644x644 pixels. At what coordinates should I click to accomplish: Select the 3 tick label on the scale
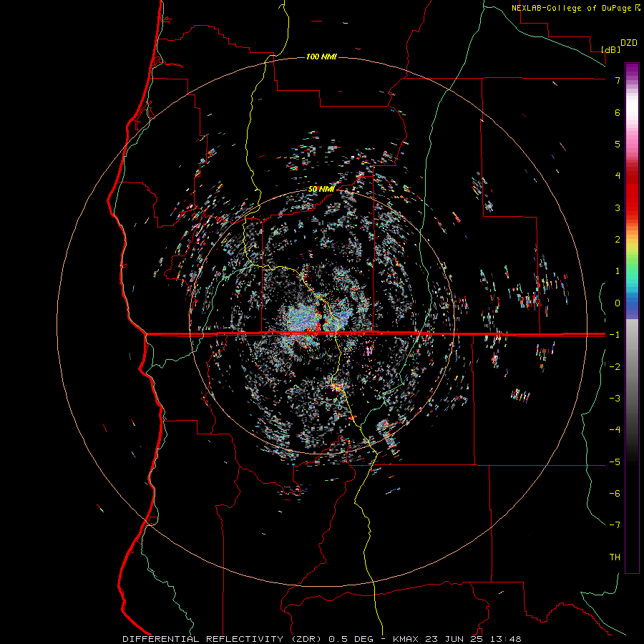618,208
